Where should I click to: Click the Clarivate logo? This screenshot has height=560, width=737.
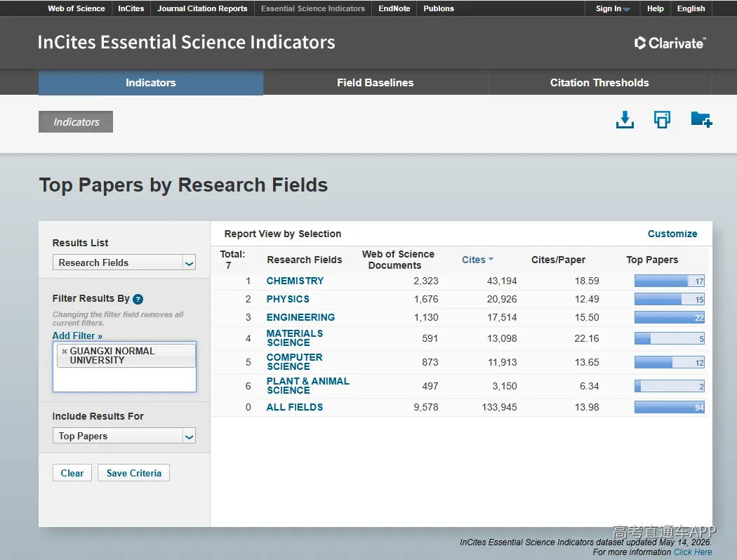pyautogui.click(x=670, y=43)
